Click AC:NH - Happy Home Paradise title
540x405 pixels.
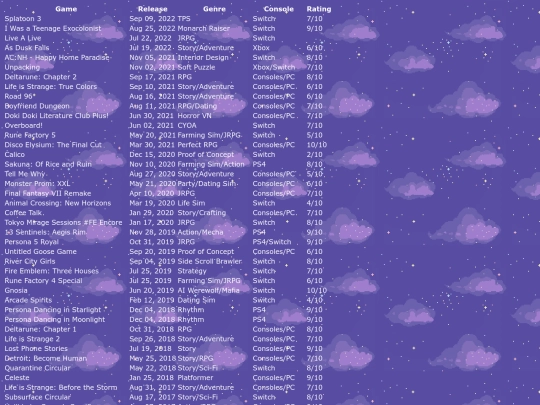(x=57, y=57)
